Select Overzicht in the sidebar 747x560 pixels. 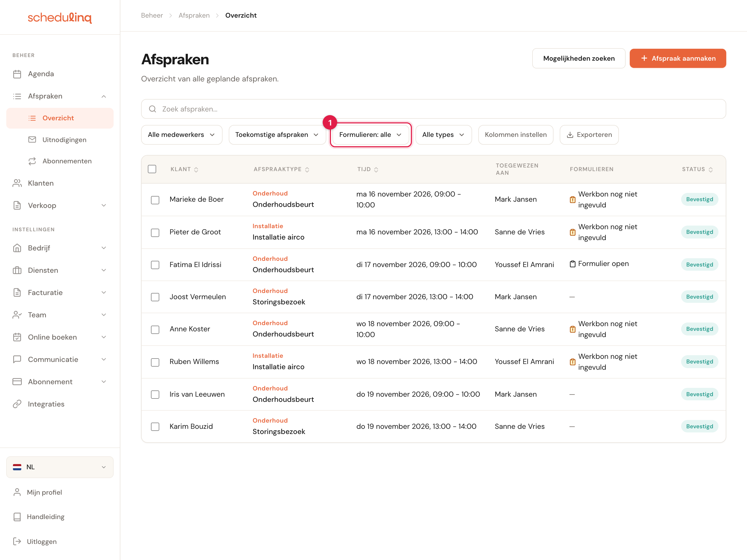tap(60, 118)
